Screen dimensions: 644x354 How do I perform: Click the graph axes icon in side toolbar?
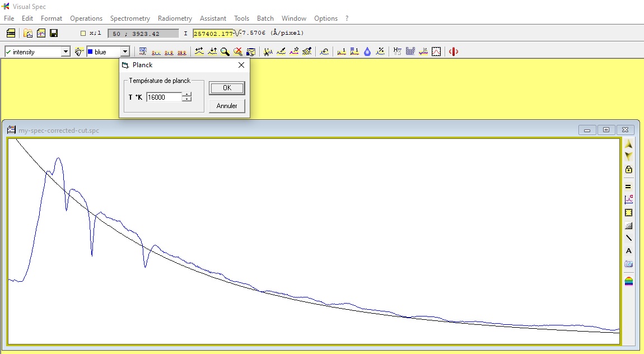click(x=628, y=199)
